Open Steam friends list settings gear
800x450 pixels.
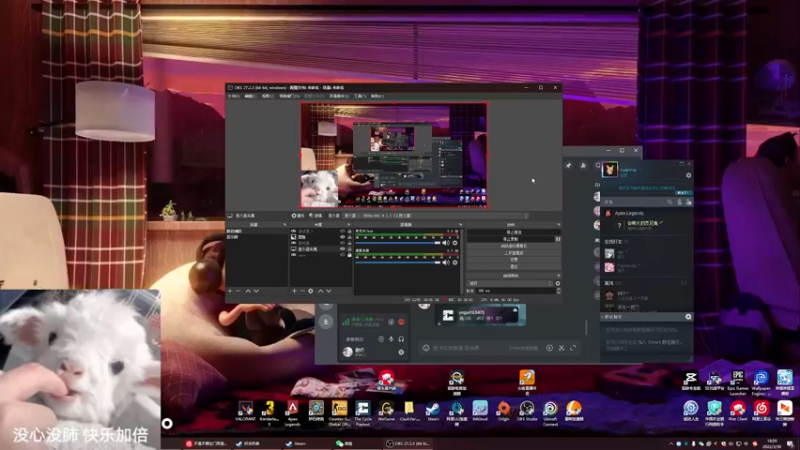click(688, 175)
